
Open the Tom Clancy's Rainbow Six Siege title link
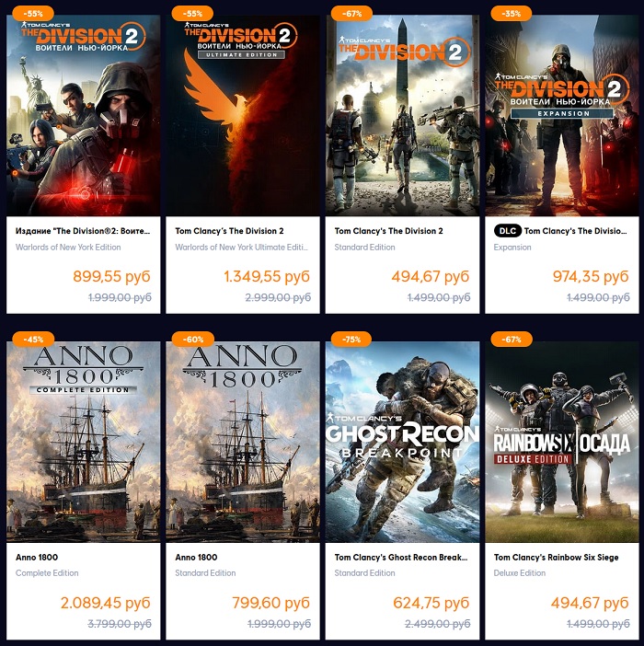click(556, 557)
